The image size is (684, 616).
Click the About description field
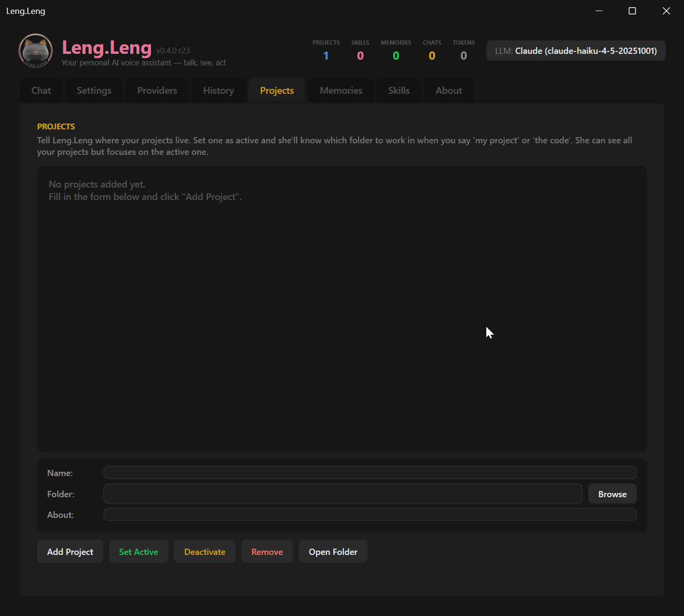click(x=369, y=515)
